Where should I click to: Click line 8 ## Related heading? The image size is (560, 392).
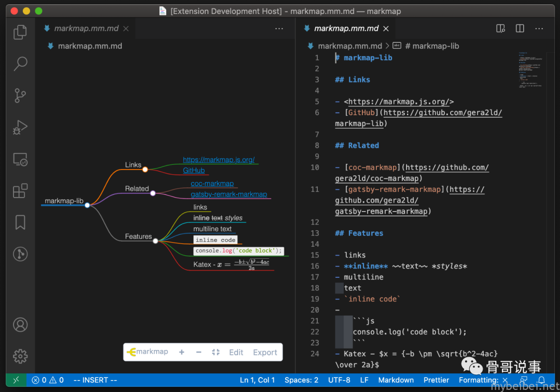357,145
